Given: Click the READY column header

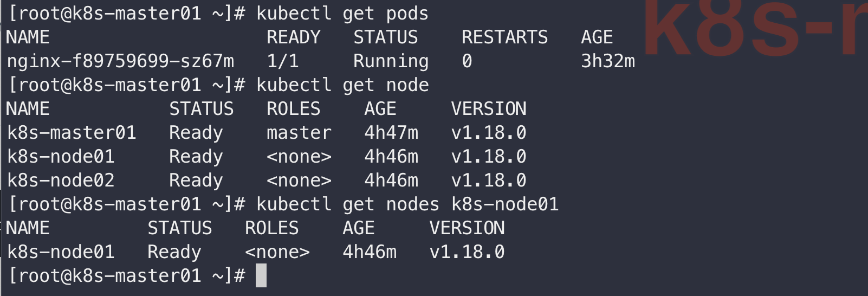Looking at the screenshot, I should click(x=293, y=37).
